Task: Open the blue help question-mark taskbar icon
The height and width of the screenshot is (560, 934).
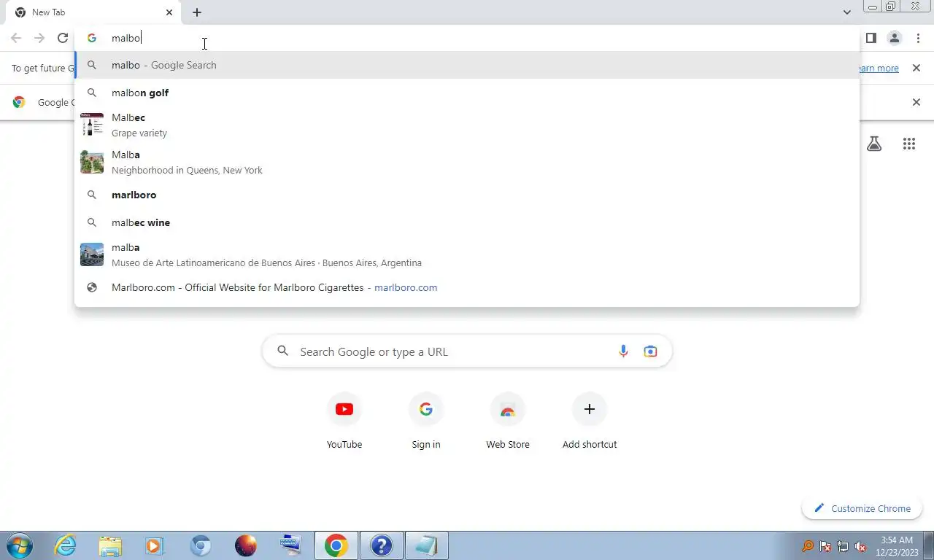Action: [381, 545]
